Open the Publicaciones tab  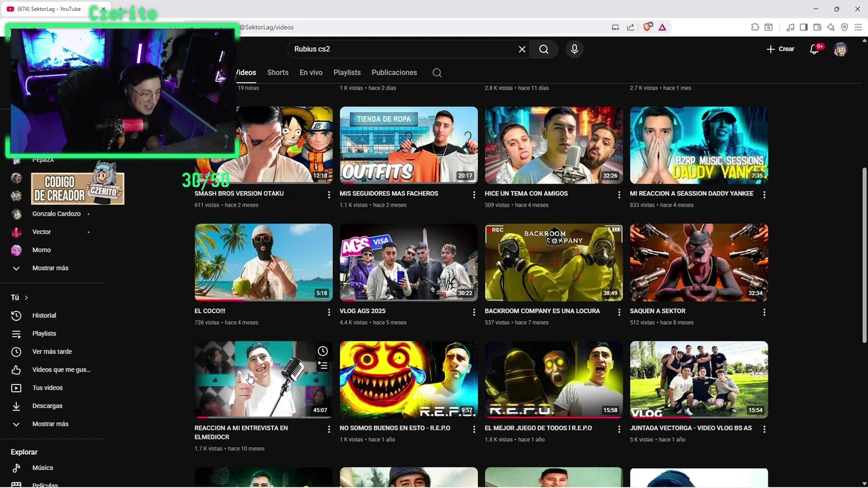394,73
